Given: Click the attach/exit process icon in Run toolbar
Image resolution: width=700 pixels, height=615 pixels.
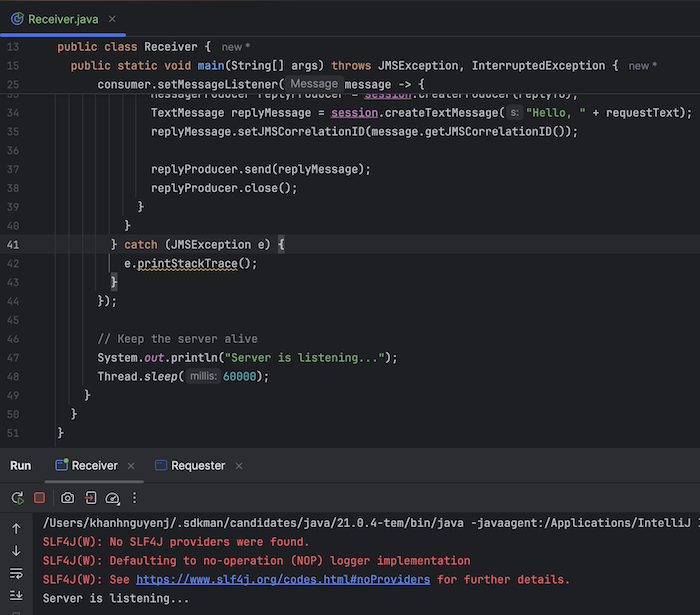Looking at the screenshot, I should 91,498.
